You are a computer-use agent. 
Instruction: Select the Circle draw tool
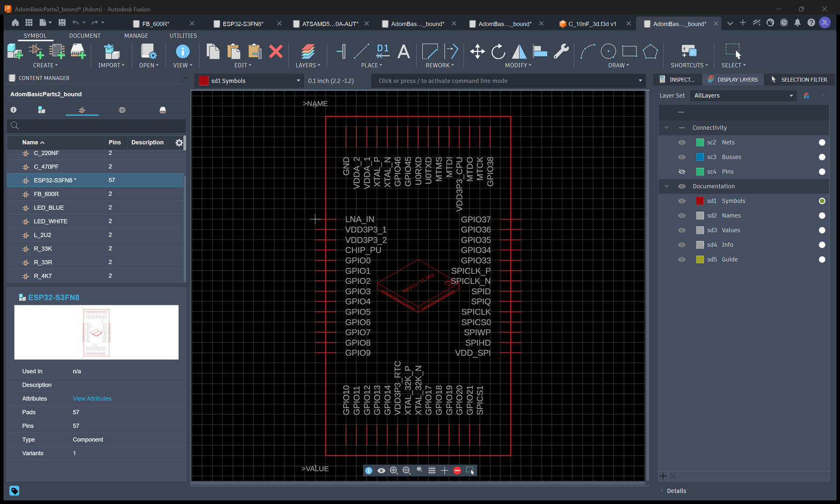[609, 51]
